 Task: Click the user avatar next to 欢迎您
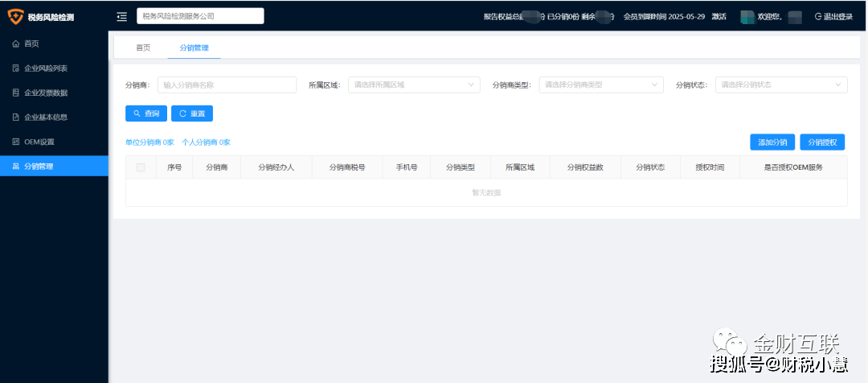(747, 16)
